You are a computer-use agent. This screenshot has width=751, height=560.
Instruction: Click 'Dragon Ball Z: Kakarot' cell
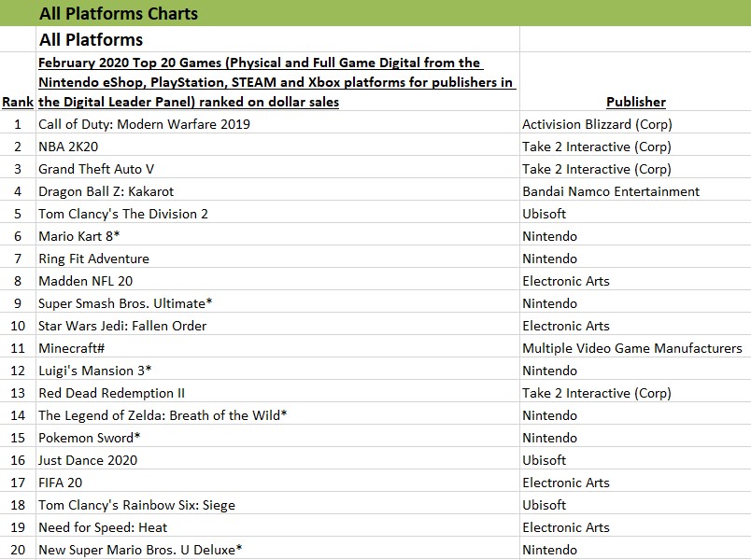click(x=106, y=191)
